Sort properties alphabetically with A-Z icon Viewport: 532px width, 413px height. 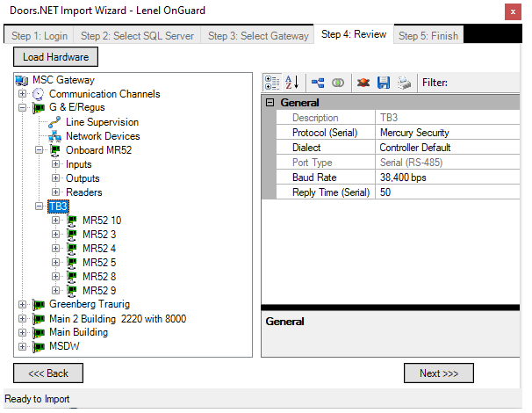coord(292,83)
